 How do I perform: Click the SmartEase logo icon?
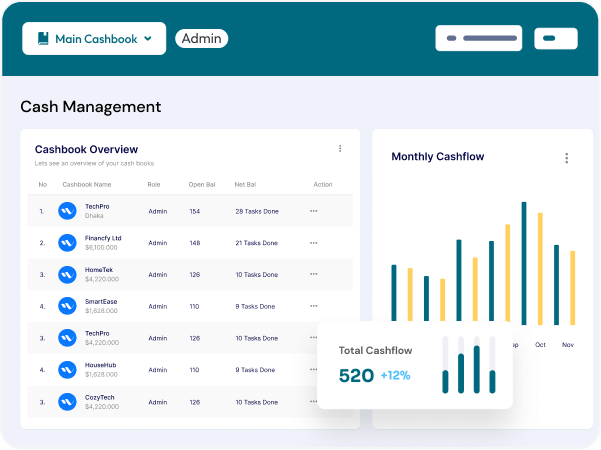(x=68, y=306)
